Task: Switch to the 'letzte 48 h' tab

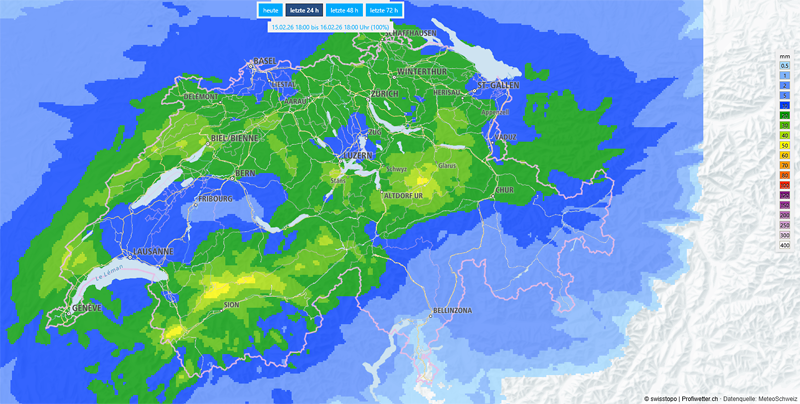Action: coord(344,10)
